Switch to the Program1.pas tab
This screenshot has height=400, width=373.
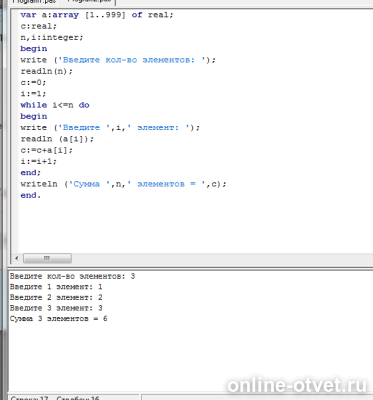click(x=33, y=2)
